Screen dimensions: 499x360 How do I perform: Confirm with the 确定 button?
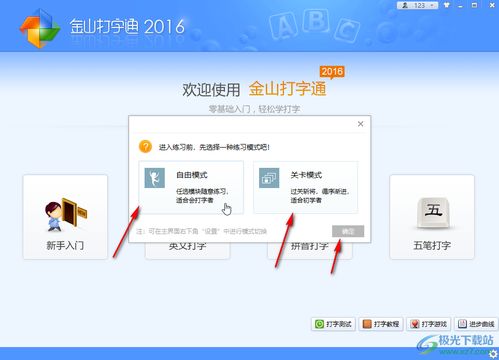pyautogui.click(x=348, y=231)
